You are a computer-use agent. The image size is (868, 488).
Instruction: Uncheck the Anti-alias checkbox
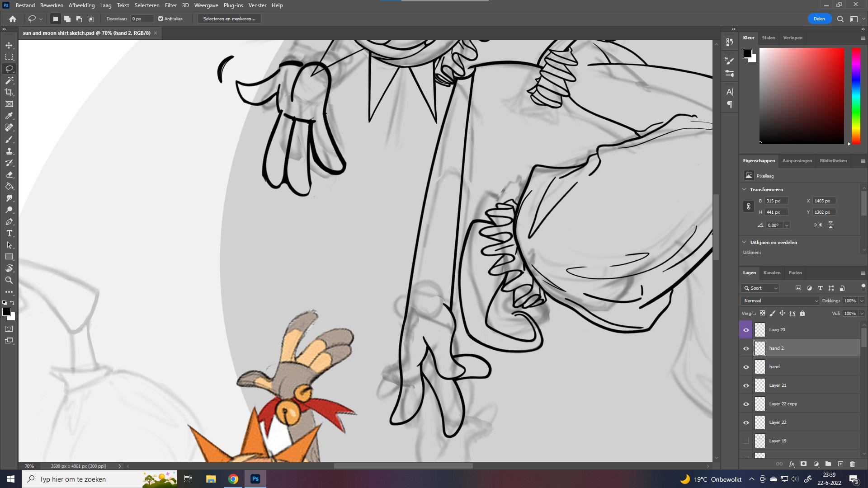160,19
